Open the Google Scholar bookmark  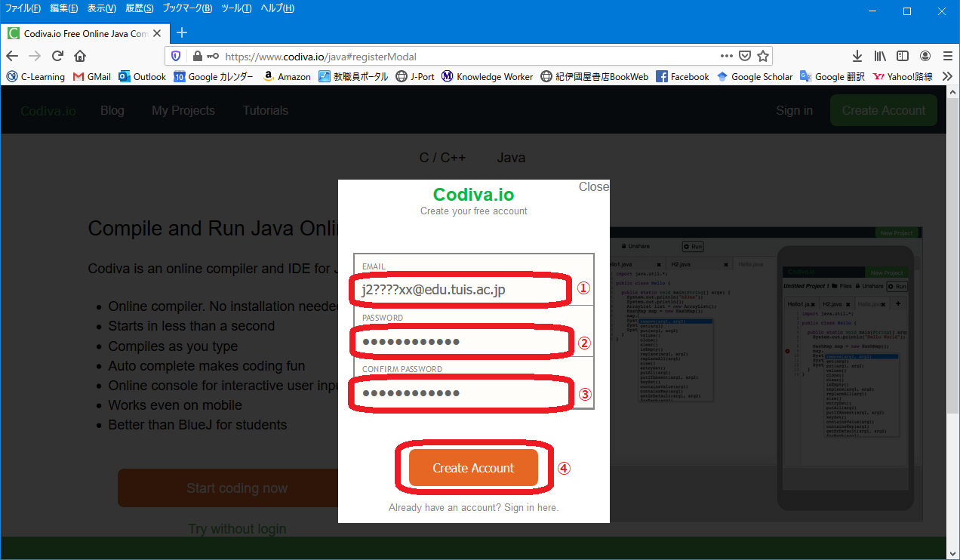(x=755, y=76)
